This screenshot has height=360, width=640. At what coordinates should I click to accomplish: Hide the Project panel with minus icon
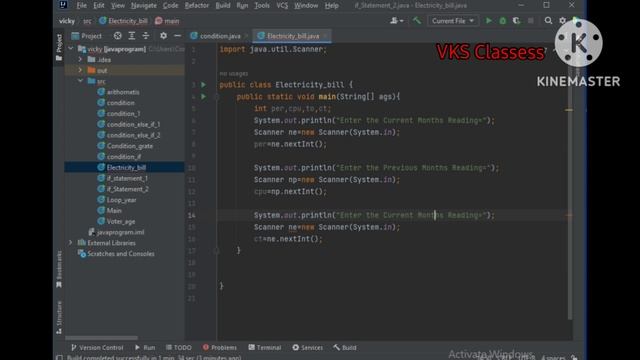(x=177, y=36)
